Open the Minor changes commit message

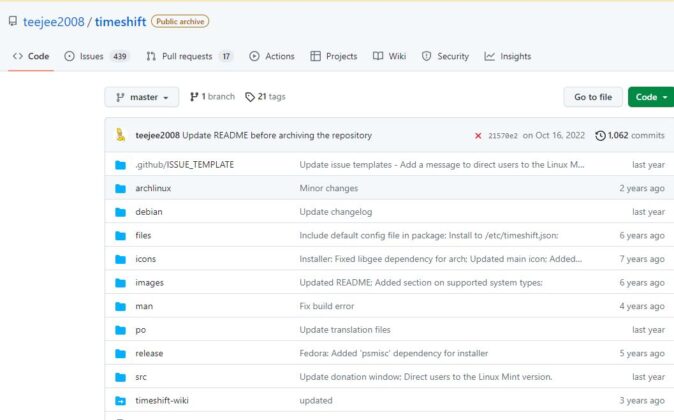pos(329,188)
